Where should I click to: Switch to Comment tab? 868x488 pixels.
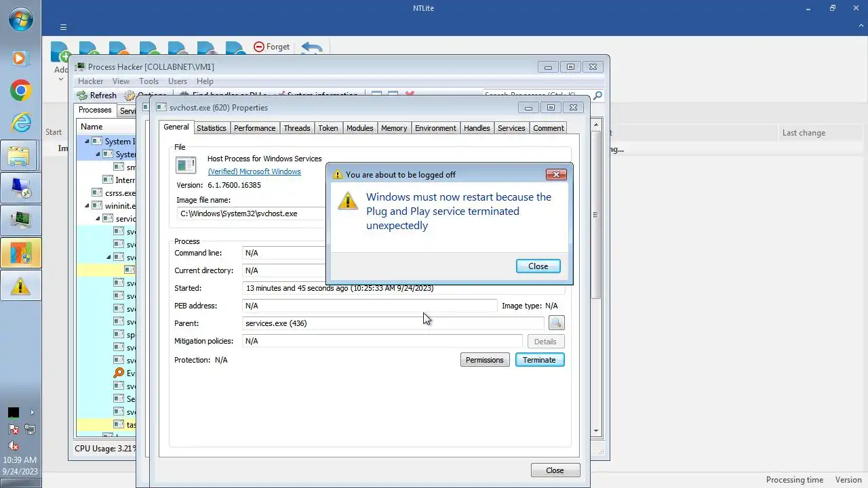click(549, 128)
